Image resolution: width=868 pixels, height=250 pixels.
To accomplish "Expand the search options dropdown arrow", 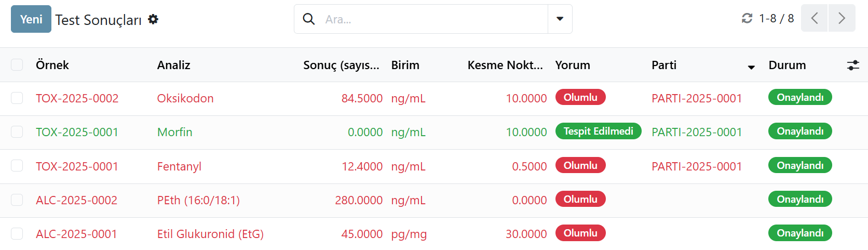I will coord(560,19).
